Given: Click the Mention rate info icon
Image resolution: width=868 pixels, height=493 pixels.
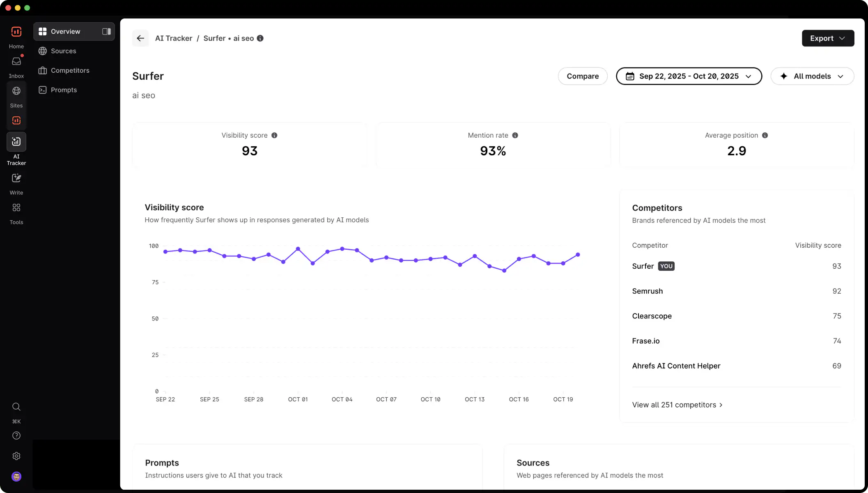Looking at the screenshot, I should pyautogui.click(x=515, y=135).
